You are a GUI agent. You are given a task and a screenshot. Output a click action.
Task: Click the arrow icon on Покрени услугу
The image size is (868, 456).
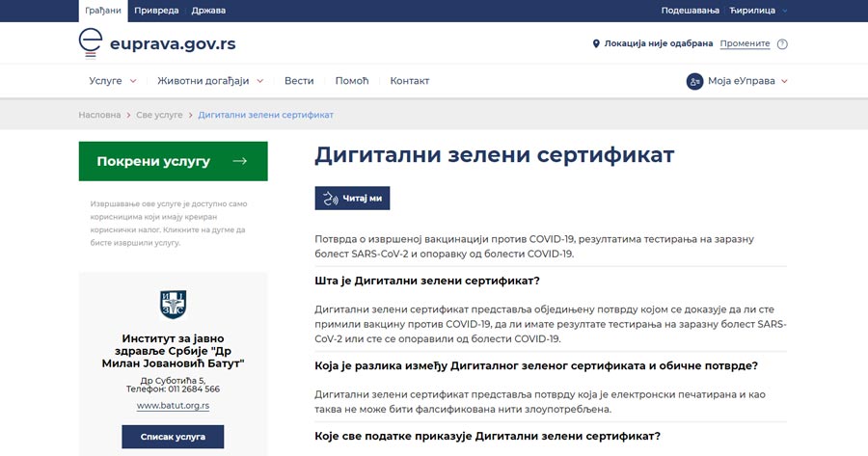coord(239,161)
